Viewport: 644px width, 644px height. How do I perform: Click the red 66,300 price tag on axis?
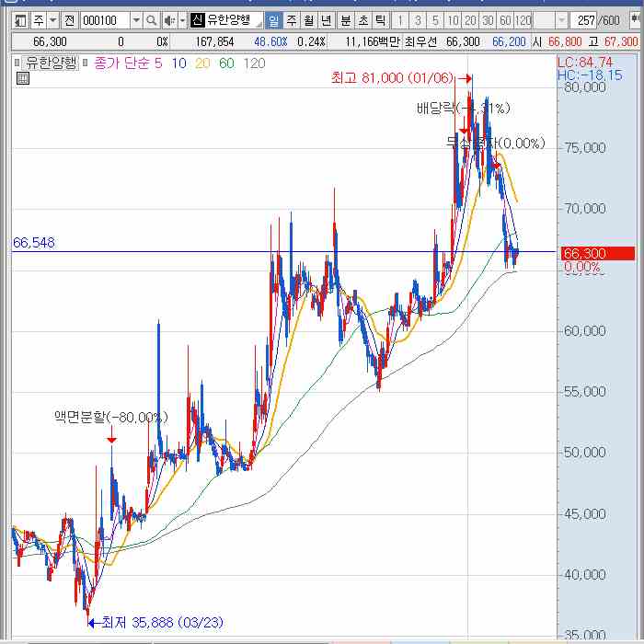[598, 253]
